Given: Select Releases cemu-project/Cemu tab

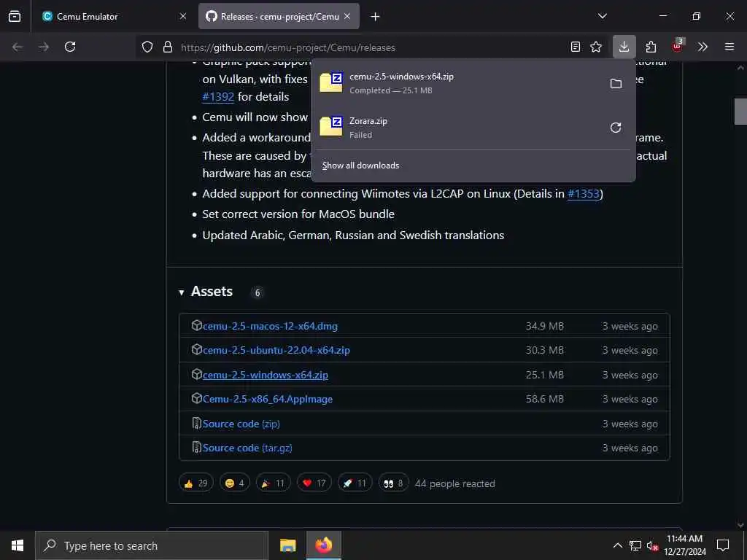Looking at the screenshot, I should pyautogui.click(x=279, y=16).
